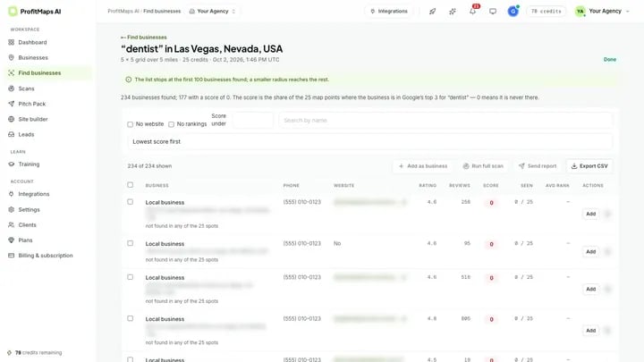Click the SCORE column header
Image resolution: width=644 pixels, height=362 pixels.
click(491, 186)
